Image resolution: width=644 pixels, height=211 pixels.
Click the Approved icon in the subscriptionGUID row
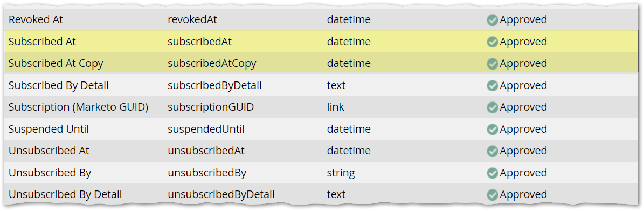tap(492, 107)
